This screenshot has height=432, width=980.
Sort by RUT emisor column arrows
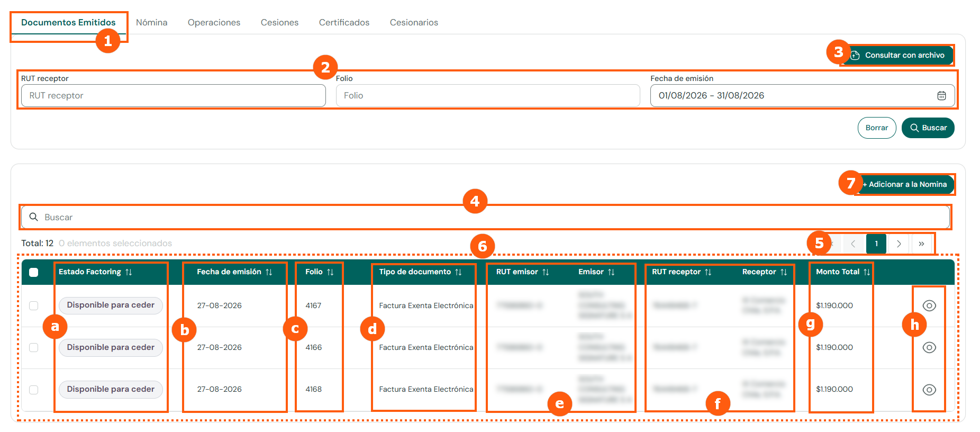[546, 272]
